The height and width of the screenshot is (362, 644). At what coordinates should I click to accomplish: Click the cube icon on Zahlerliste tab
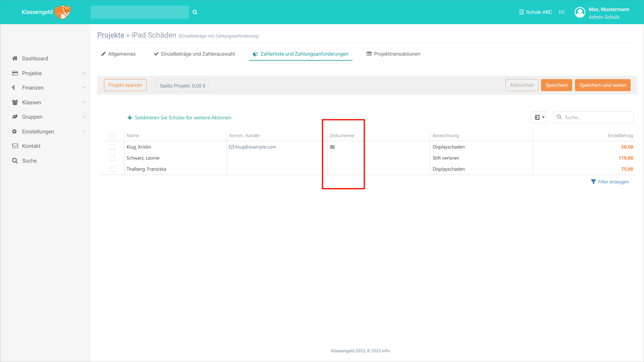click(x=255, y=54)
